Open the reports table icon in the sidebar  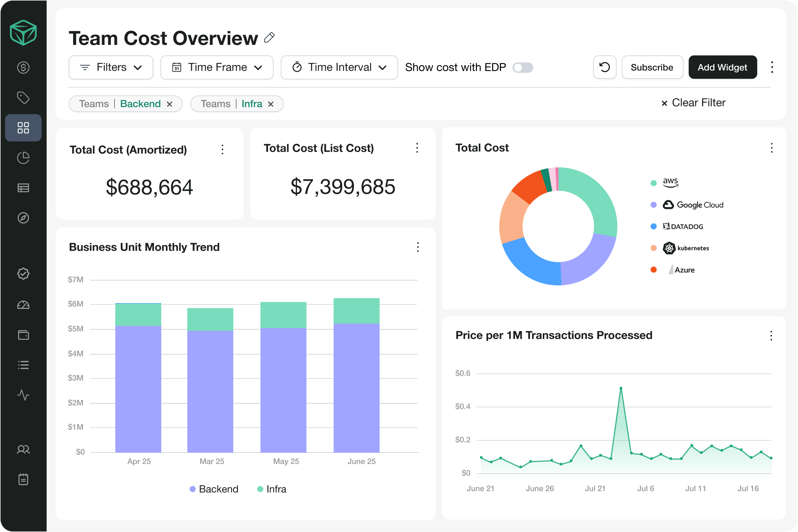click(x=23, y=187)
